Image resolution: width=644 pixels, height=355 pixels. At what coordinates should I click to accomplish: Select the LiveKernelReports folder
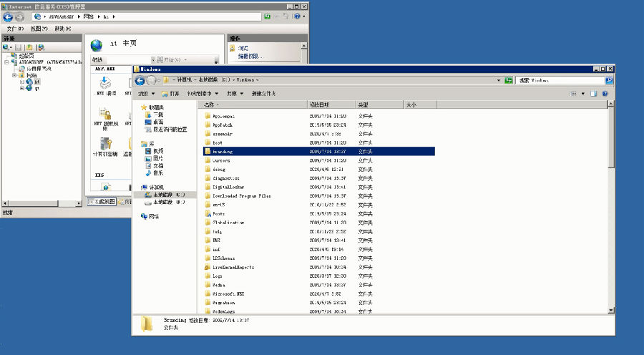(x=233, y=267)
